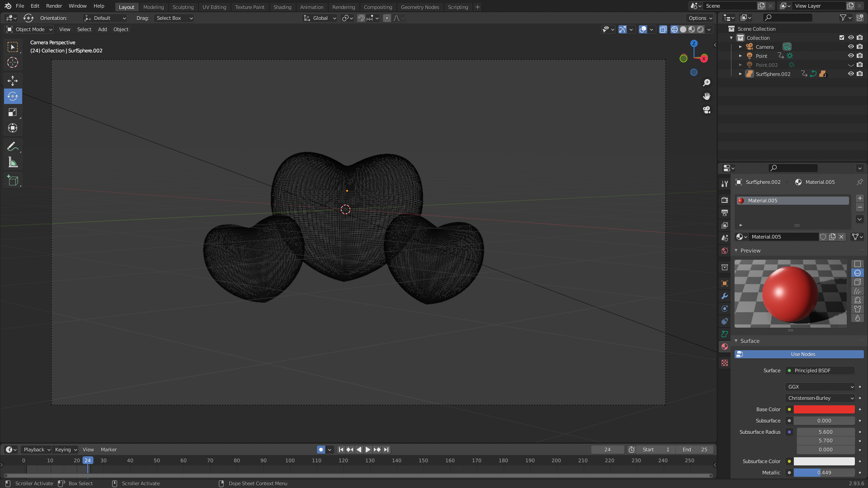
Task: Activate the Measure tool
Action: point(13,162)
